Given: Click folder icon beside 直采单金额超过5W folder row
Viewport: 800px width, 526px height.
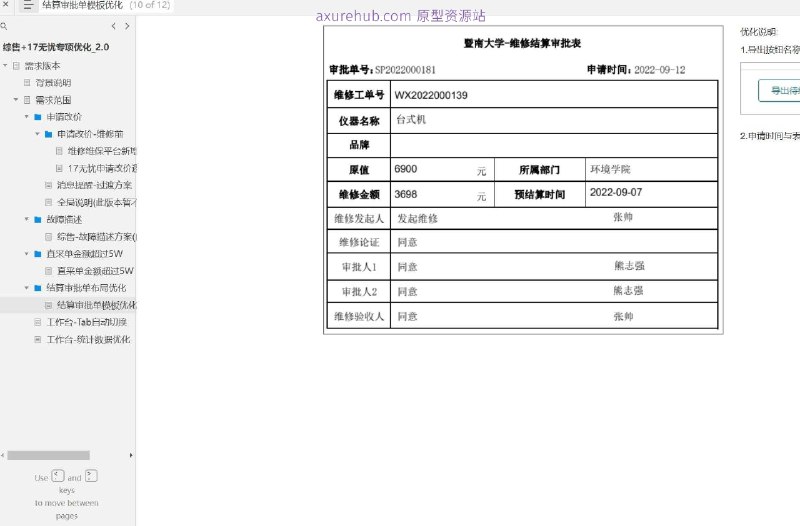Looking at the screenshot, I should (37, 254).
